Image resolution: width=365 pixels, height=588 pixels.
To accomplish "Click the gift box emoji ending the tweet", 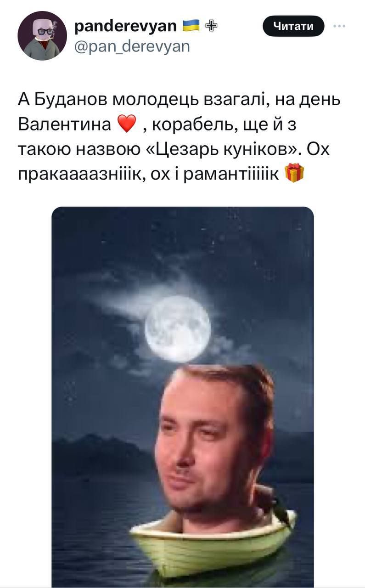I will coord(295,175).
